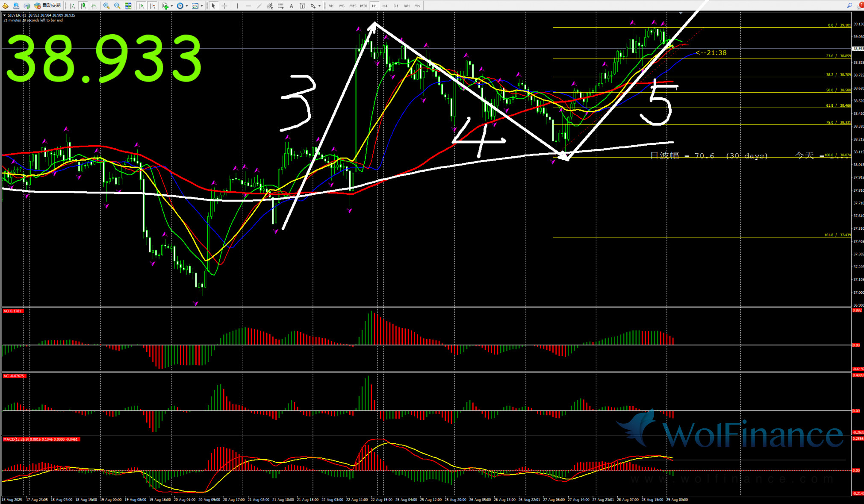This screenshot has width=864, height=504.
Task: Switch chart to bar chart mode
Action: (x=72, y=6)
